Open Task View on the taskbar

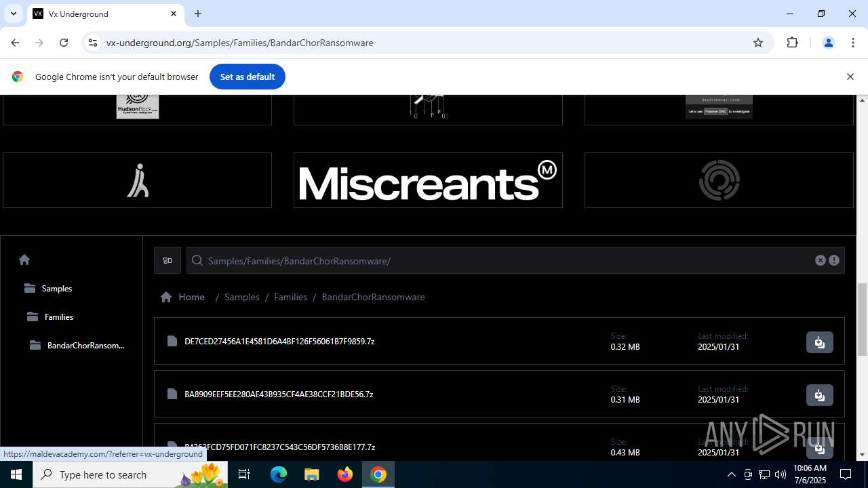(x=245, y=474)
